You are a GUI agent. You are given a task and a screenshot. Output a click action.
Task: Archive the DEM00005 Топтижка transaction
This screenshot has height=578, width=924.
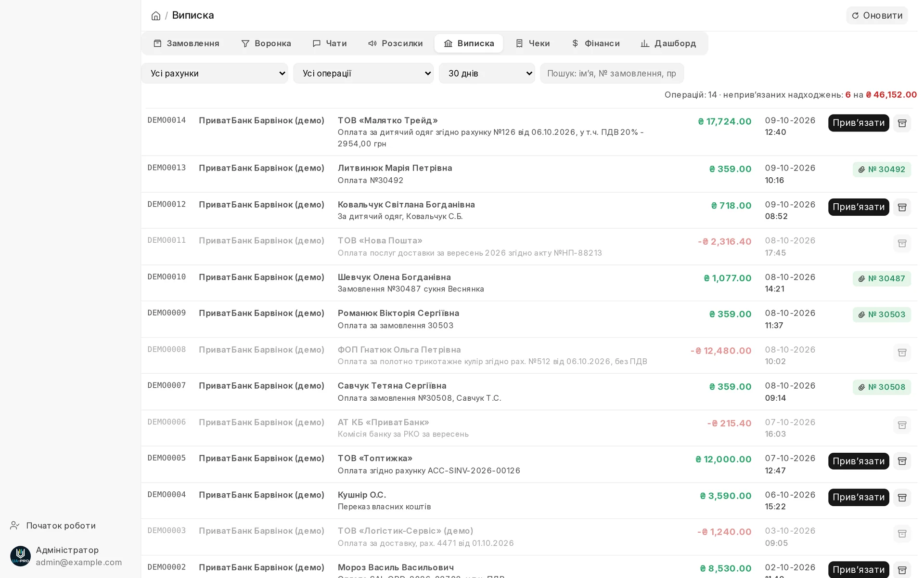(x=902, y=461)
